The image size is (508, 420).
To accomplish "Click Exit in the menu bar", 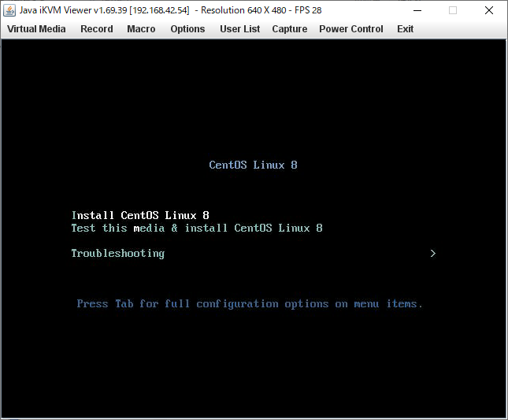I will [405, 29].
